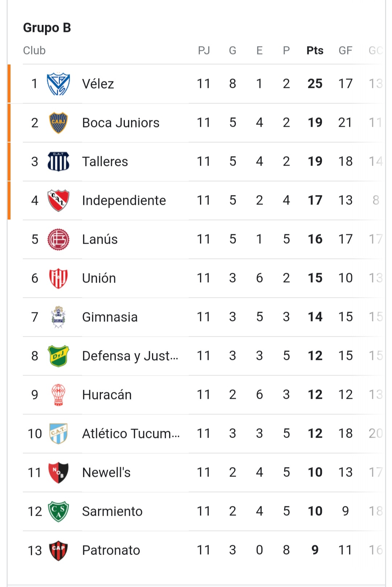Tap the Patronato crest icon
The width and height of the screenshot is (392, 587).
[58, 550]
